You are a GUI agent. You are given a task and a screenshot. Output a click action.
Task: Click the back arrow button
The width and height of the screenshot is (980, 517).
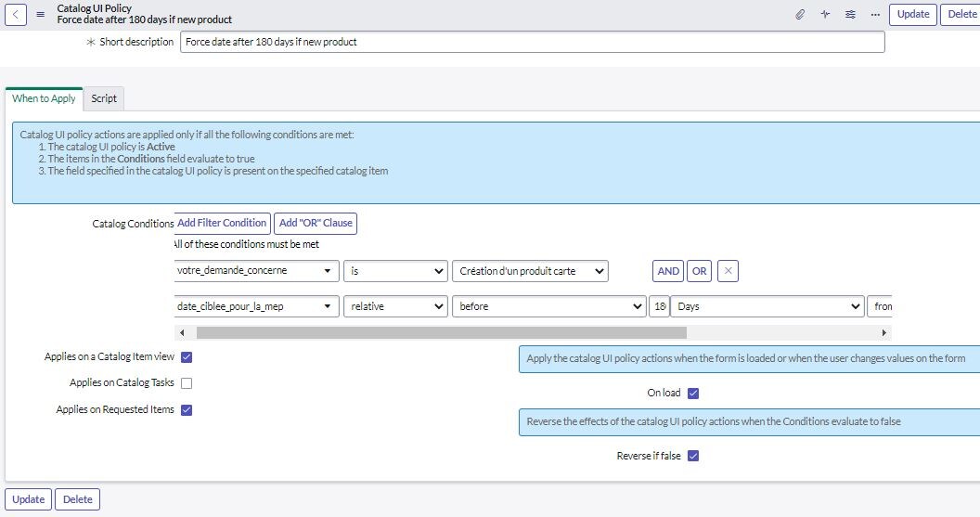click(x=17, y=15)
